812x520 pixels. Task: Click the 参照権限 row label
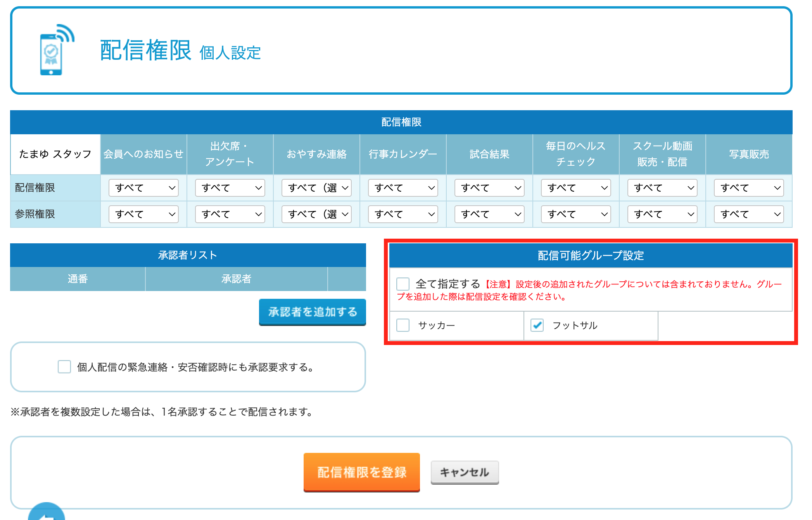pyautogui.click(x=55, y=214)
